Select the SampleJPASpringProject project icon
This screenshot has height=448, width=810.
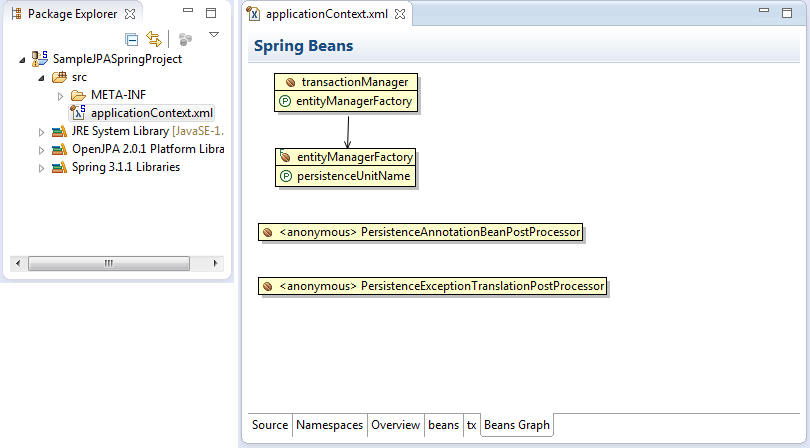pyautogui.click(x=40, y=59)
